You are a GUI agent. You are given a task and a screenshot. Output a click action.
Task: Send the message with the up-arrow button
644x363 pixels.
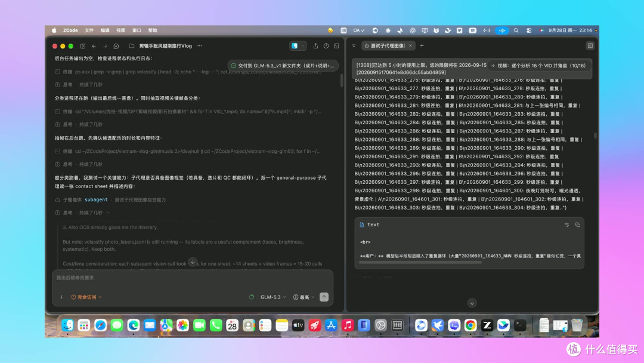click(324, 297)
